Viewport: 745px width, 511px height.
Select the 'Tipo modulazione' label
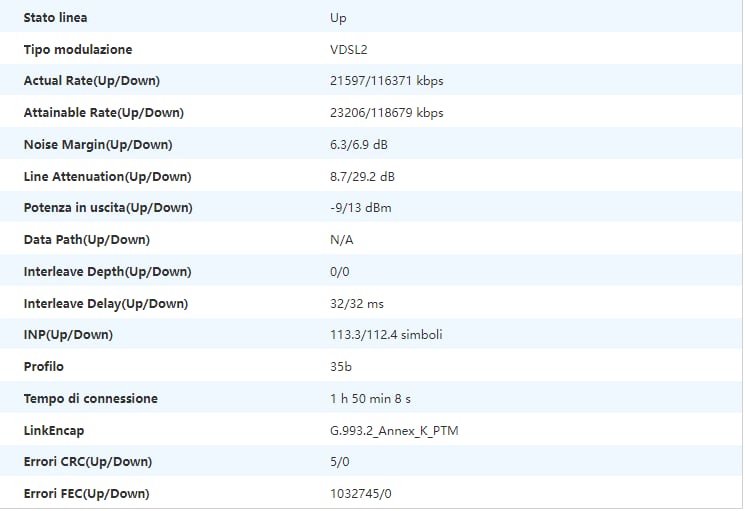pos(78,49)
